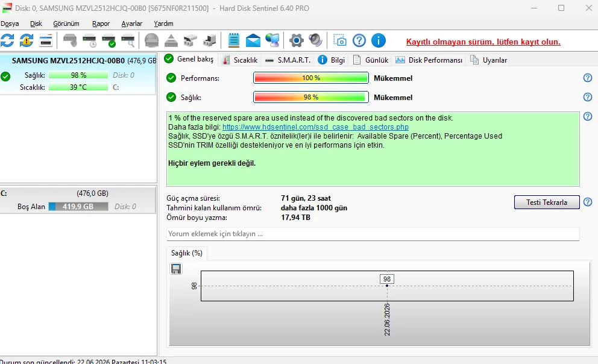Viewport: 598px width, 364px height.
Task: Switch to the Sıcaklık tab
Action: 241,60
